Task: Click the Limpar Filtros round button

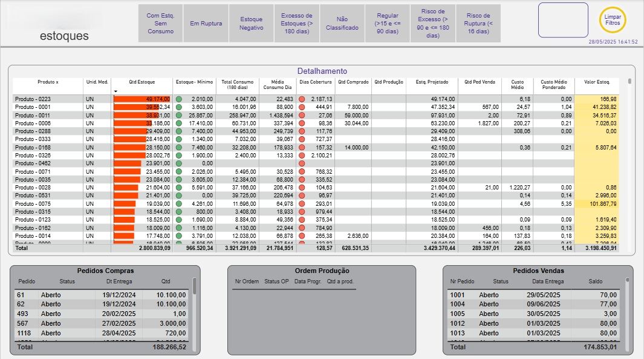Action: click(612, 20)
